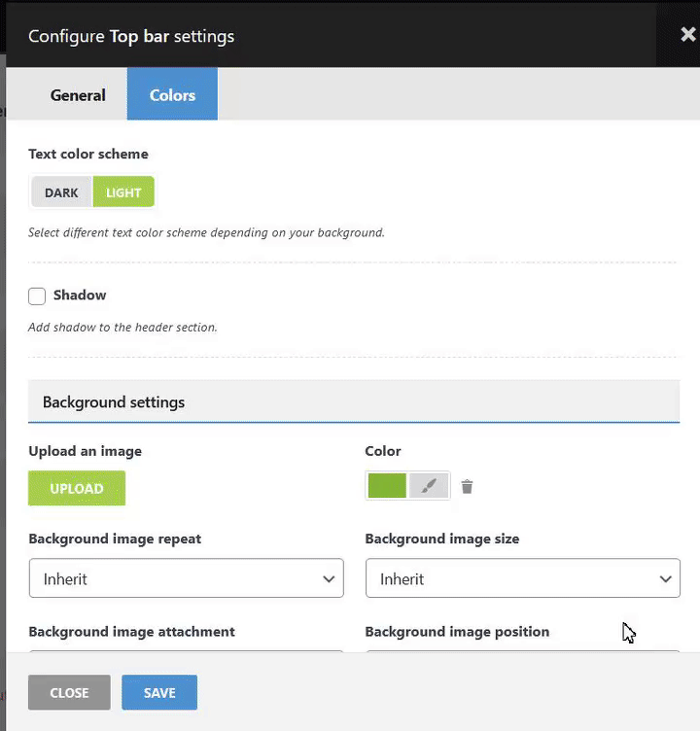Delete the background color with trash icon

point(467,487)
